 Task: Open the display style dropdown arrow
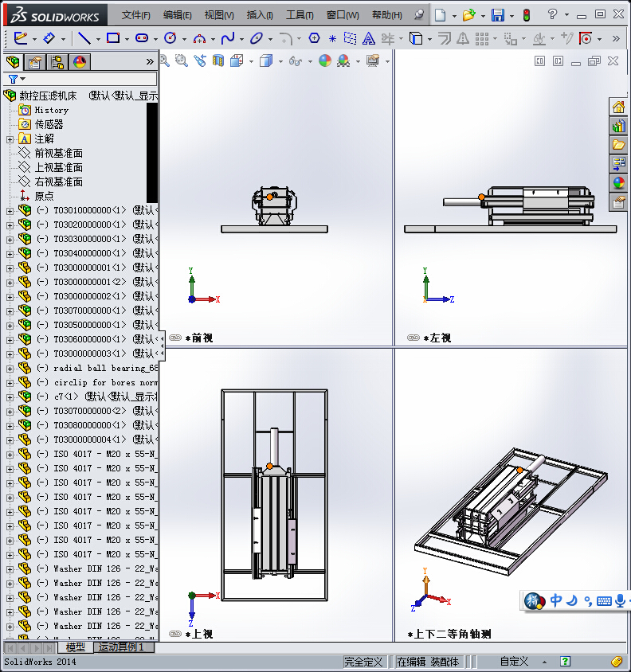pyautogui.click(x=280, y=62)
